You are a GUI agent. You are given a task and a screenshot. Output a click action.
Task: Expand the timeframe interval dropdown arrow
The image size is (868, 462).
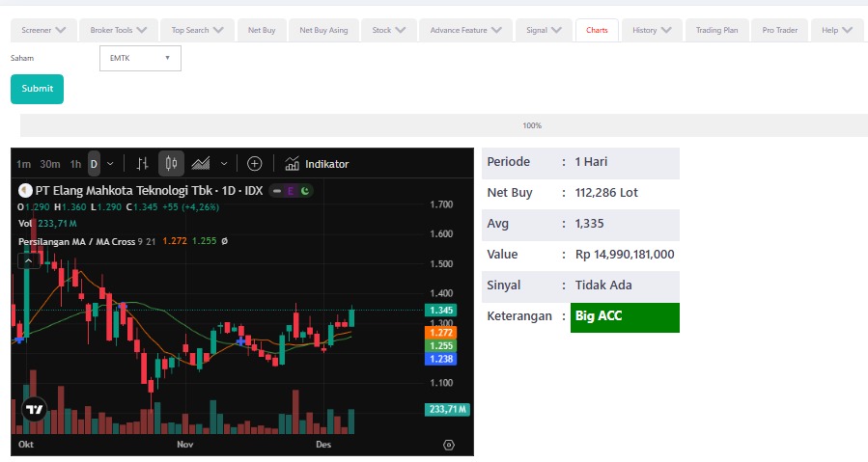coord(110,164)
